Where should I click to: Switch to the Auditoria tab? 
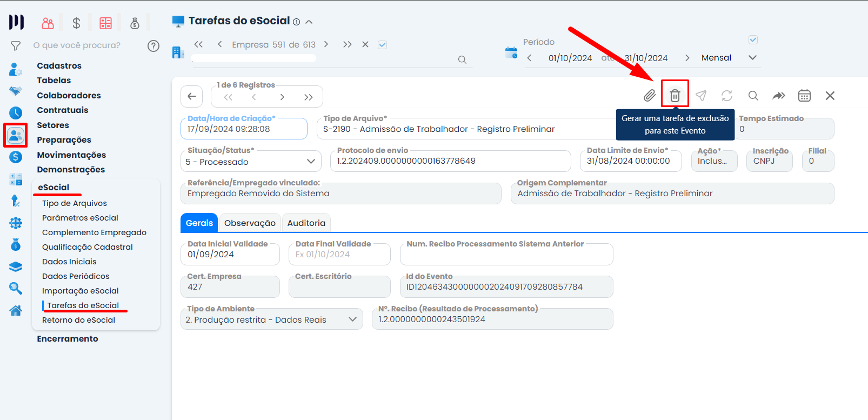click(x=306, y=223)
